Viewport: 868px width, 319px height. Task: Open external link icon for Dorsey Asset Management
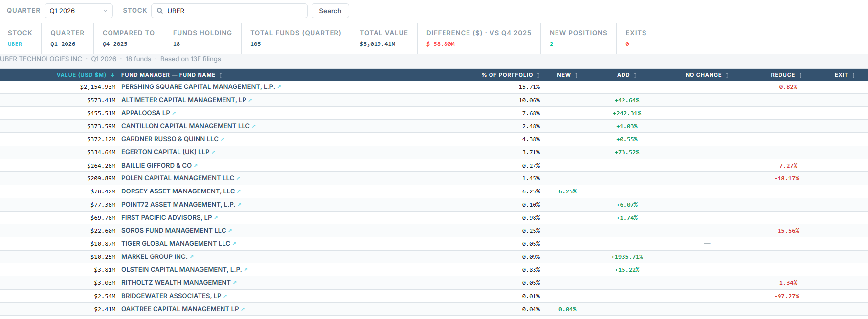(x=239, y=191)
